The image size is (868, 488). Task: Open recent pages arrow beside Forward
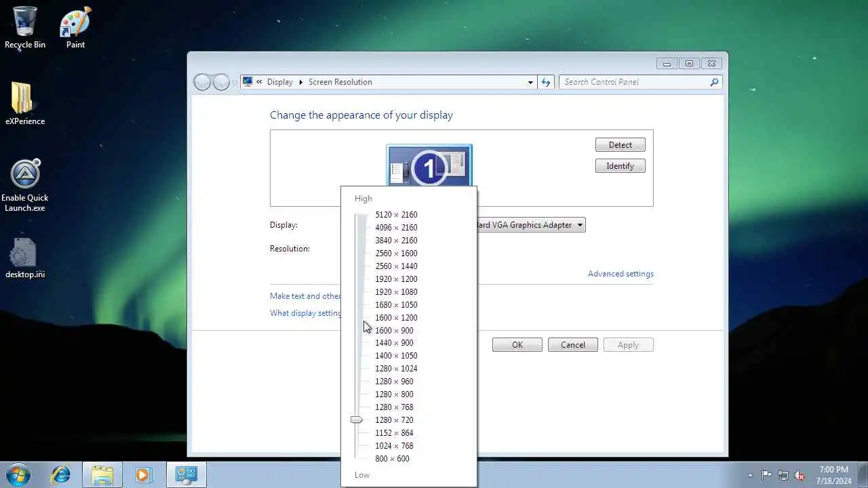click(235, 82)
